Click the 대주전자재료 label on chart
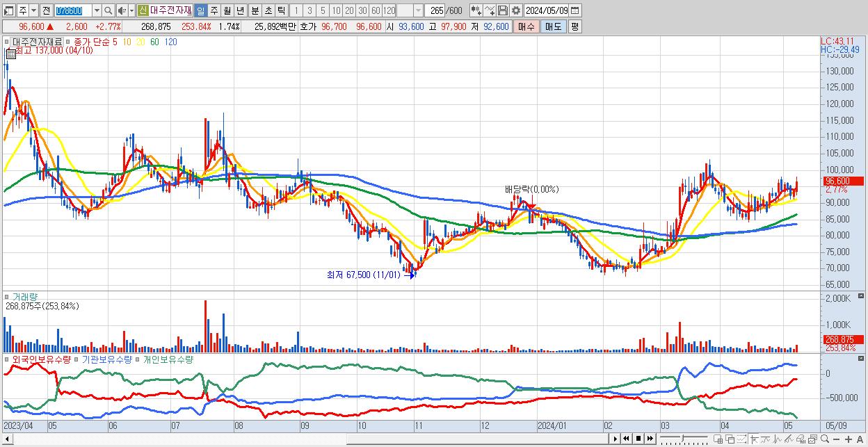Image resolution: width=868 pixels, height=447 pixels. (38, 42)
